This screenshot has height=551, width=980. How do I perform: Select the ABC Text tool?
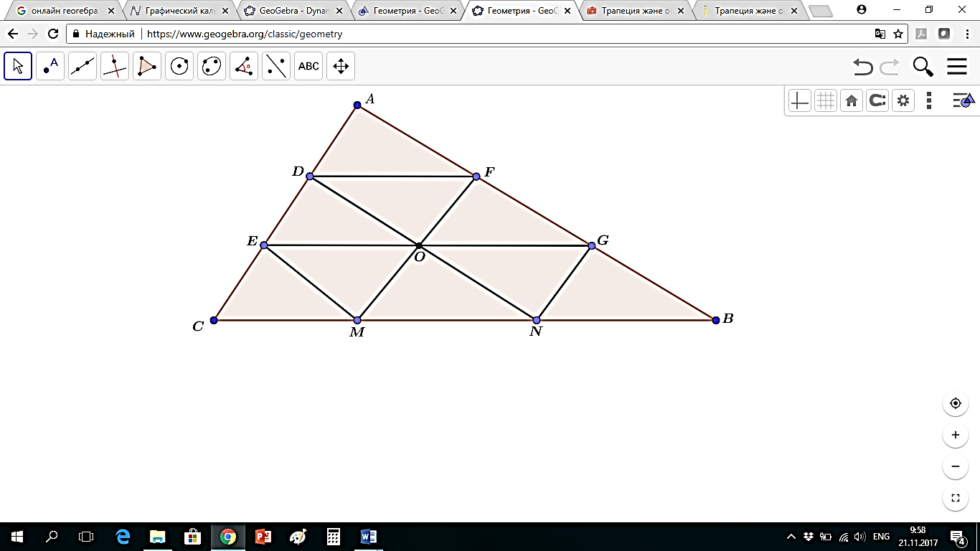point(308,66)
